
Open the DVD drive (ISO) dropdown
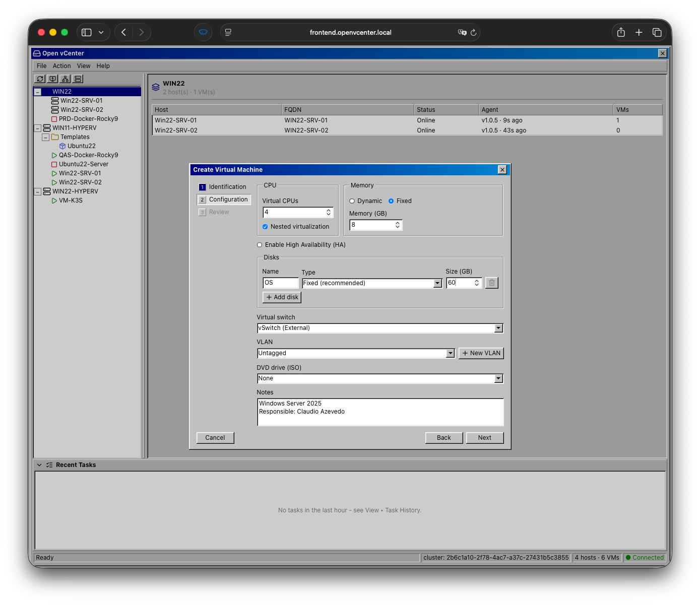380,378
